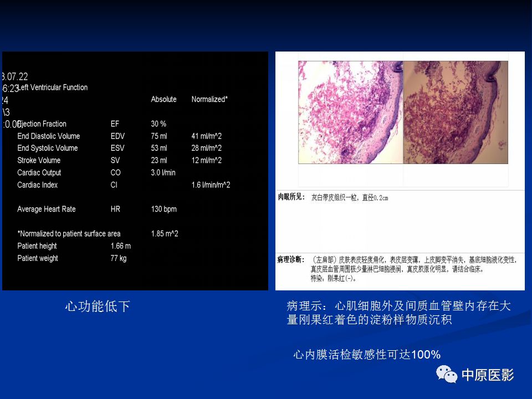This screenshot has width=532, height=399.
Task: Click the 'HR' abbreviation
Action: (115, 209)
